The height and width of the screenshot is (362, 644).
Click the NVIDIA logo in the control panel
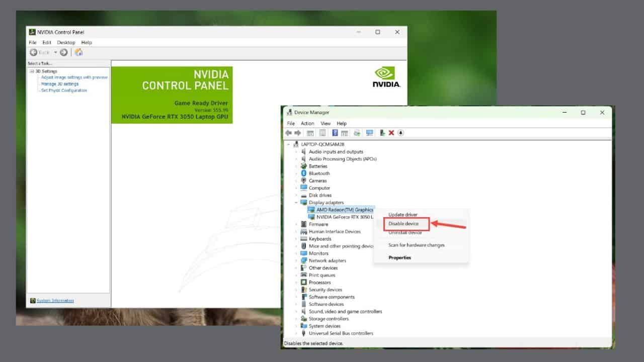(386, 77)
